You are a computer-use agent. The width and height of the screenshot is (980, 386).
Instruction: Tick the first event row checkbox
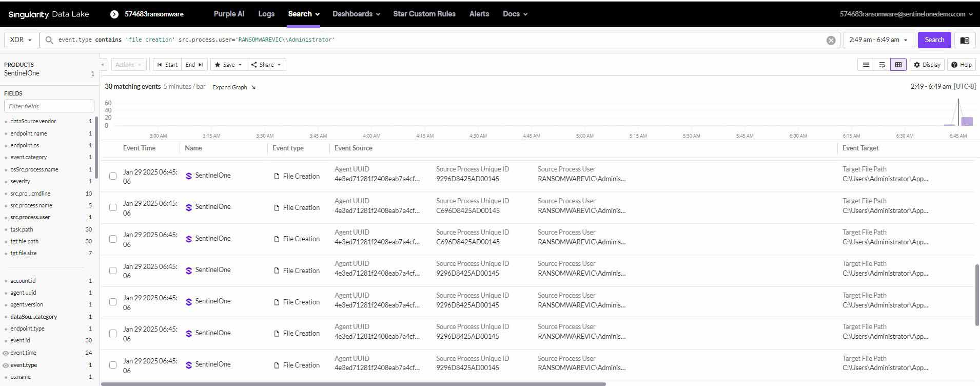point(113,176)
